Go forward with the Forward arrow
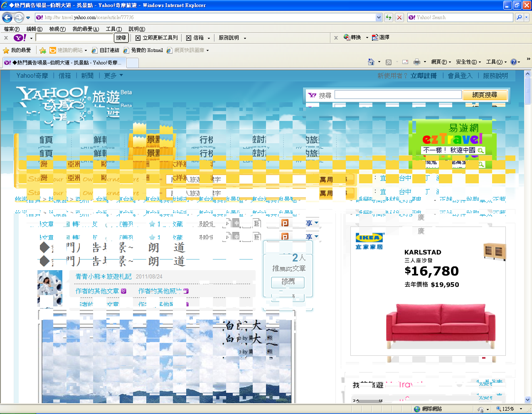 [19, 17]
